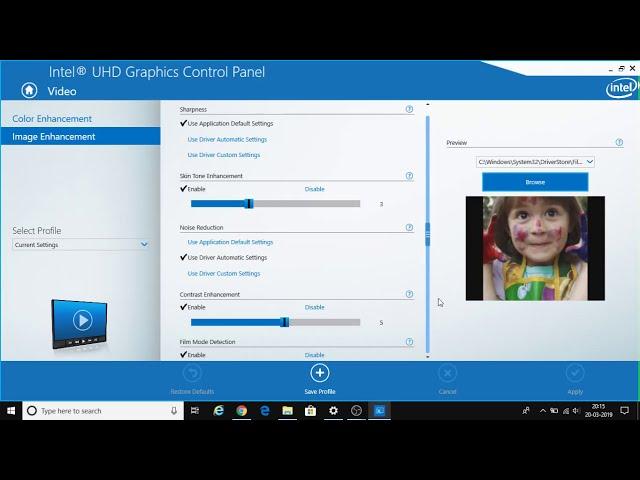Select Sharpness Use Driver Custom Settings

[x=224, y=155]
